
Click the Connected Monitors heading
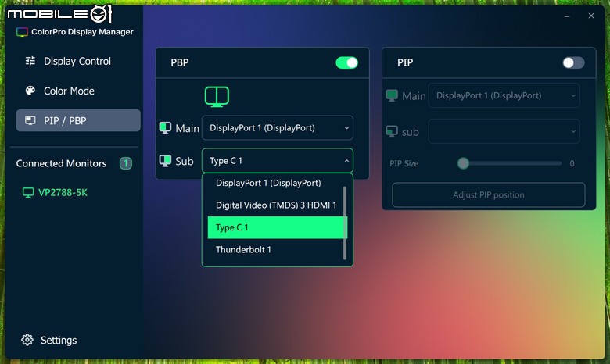pyautogui.click(x=61, y=163)
